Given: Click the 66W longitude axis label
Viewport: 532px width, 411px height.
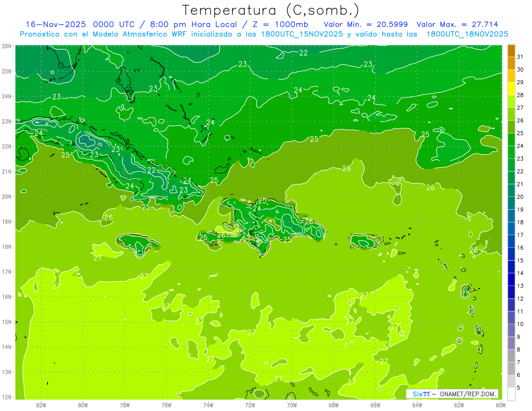Looking at the screenshot, I should point(376,404).
